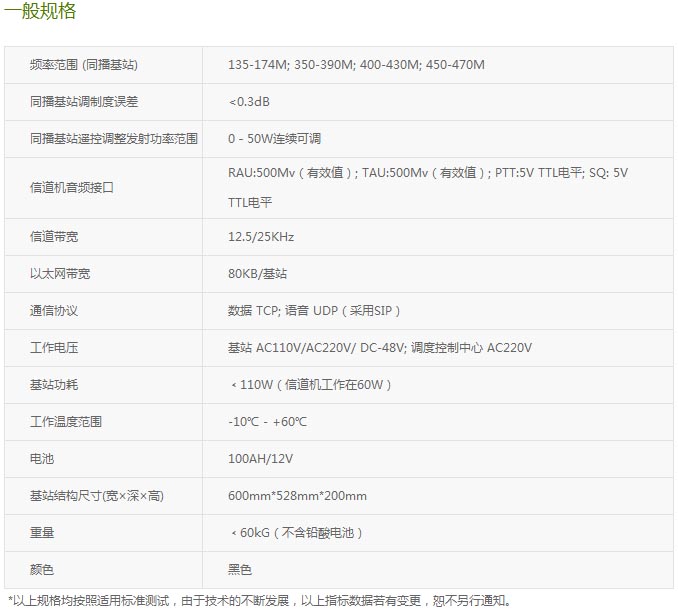Click the 信道机音频接口 row label
This screenshot has width=678, height=610.
[73, 187]
